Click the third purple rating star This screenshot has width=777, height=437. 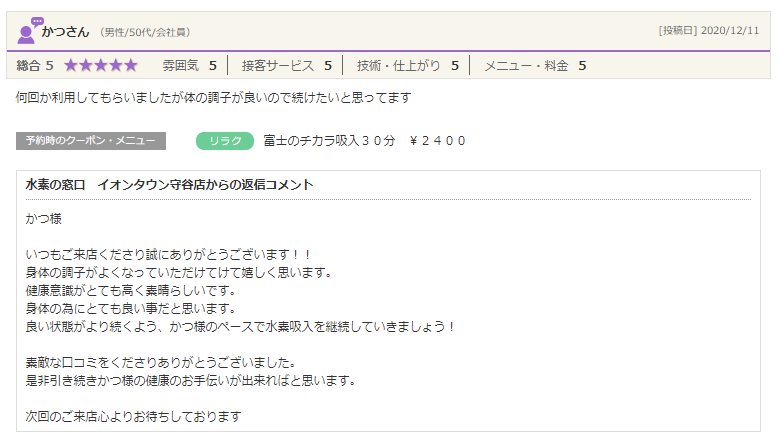click(100, 66)
